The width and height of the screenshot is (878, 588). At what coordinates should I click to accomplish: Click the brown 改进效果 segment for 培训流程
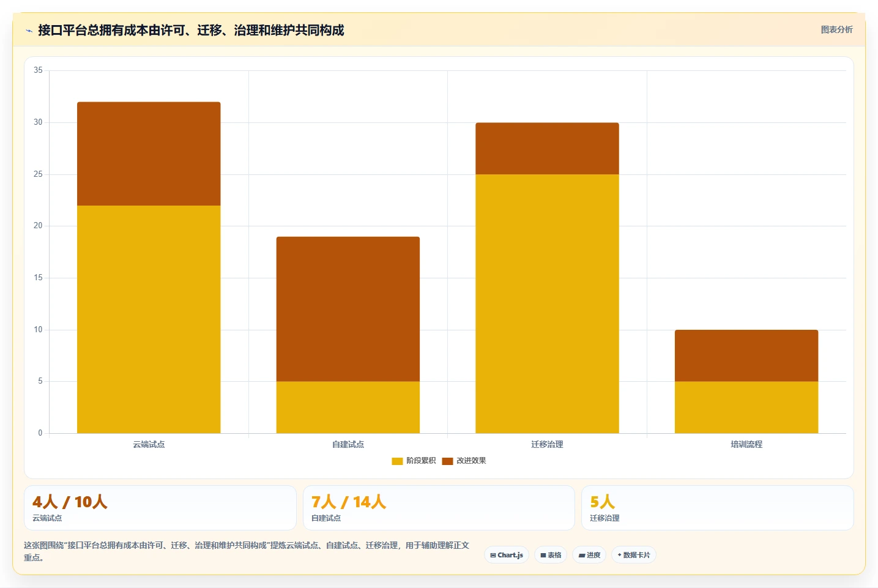click(x=746, y=355)
